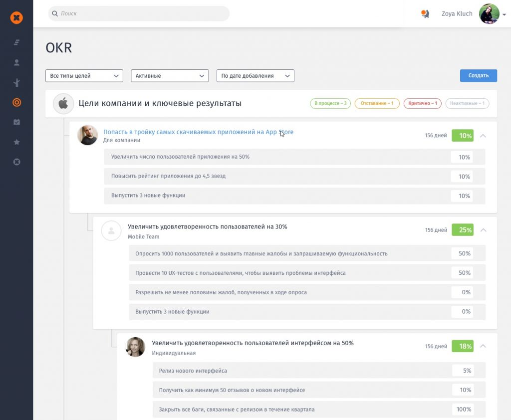The height and width of the screenshot is (420, 511).
Task: Click the Mobile Team label
Action: [x=143, y=237]
